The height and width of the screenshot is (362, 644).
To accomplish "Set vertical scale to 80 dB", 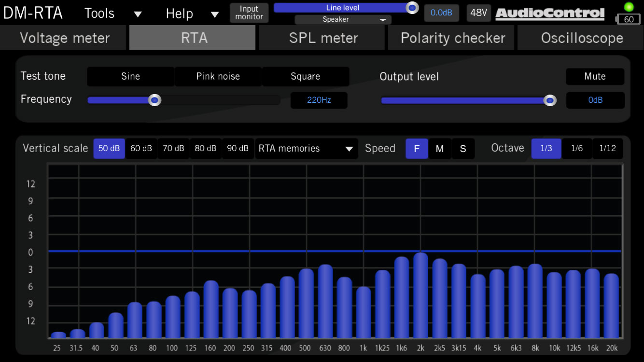I will point(206,149).
